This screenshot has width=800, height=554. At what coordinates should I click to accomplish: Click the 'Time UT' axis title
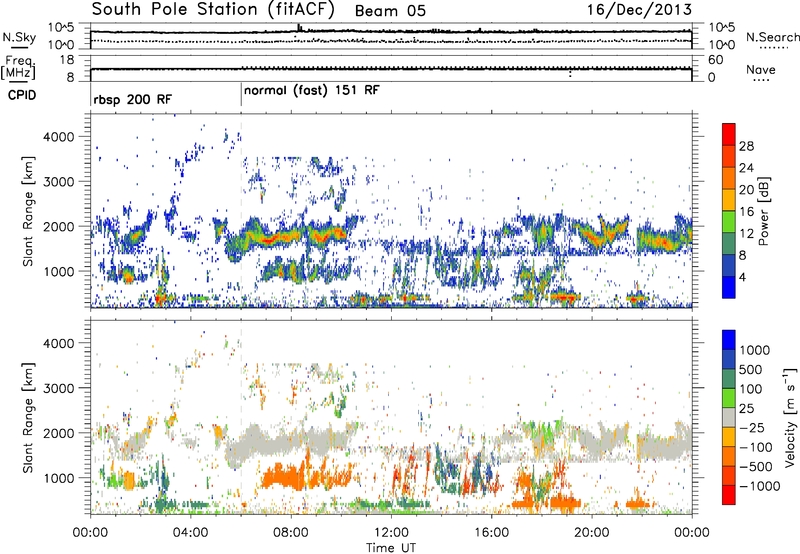point(391,548)
